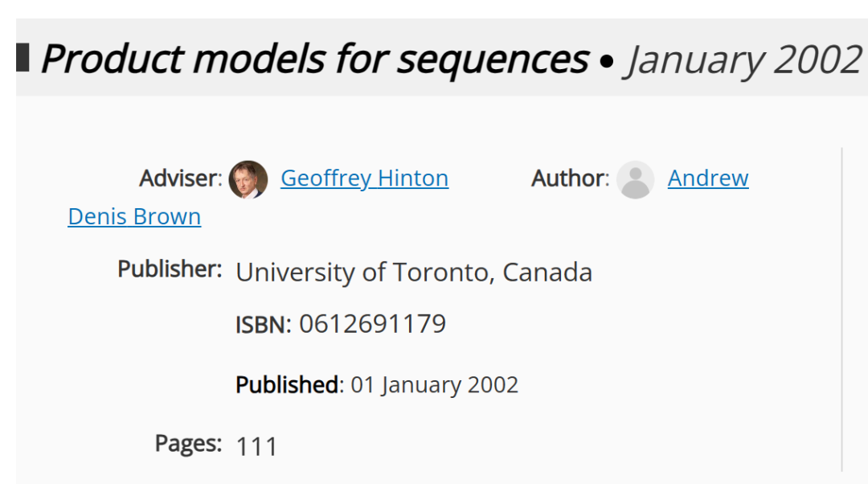Open the Geoffrey Hinton profile link
Viewport: 868px width, 484px height.
(364, 178)
